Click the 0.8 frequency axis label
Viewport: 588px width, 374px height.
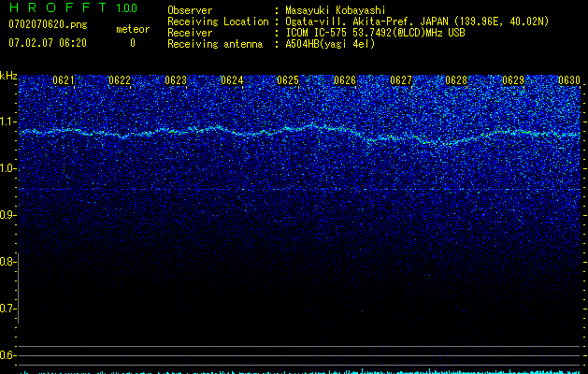coord(8,262)
